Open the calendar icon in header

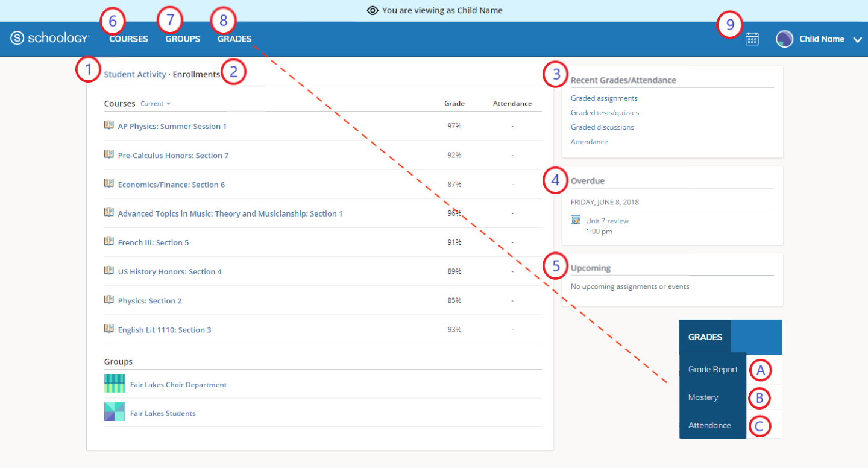[752, 39]
